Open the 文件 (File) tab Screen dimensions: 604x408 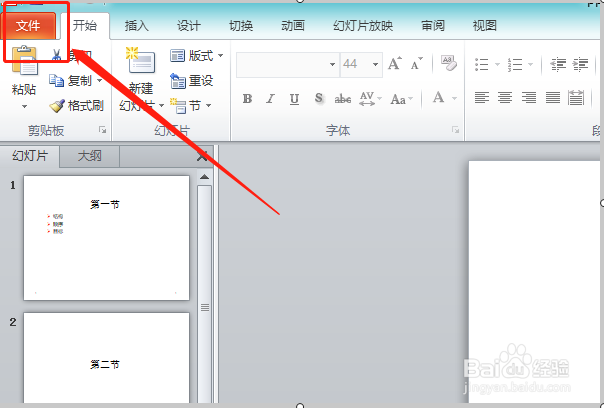point(28,26)
